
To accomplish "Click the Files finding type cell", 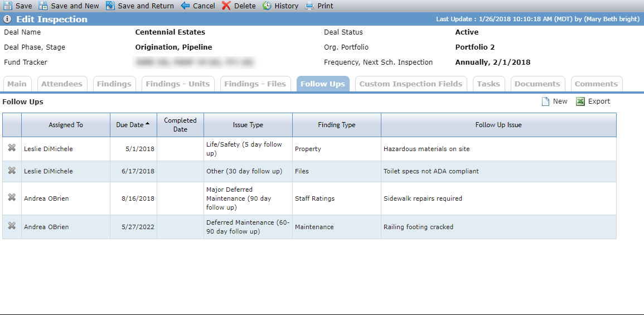I will tap(337, 171).
